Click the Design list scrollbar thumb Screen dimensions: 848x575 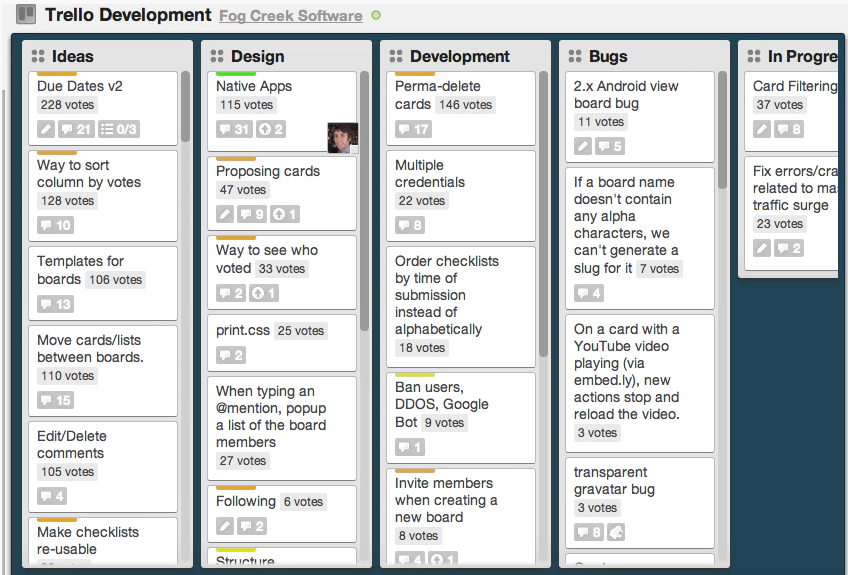[x=365, y=201]
